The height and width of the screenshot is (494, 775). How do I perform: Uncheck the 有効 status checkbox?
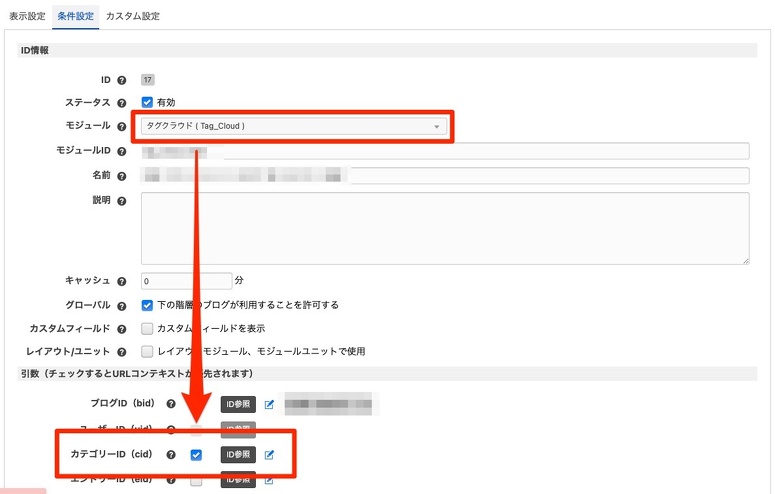tap(147, 102)
